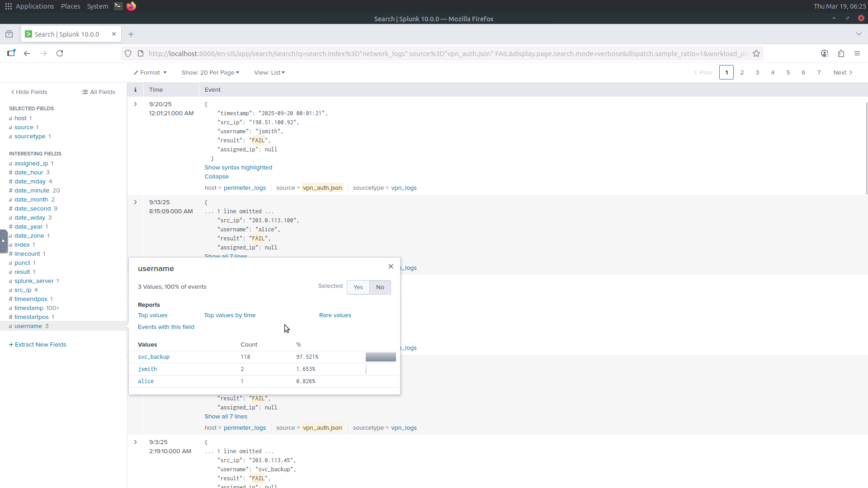The height and width of the screenshot is (488, 868).
Task: Open Firefox extensions icon
Action: click(x=841, y=53)
